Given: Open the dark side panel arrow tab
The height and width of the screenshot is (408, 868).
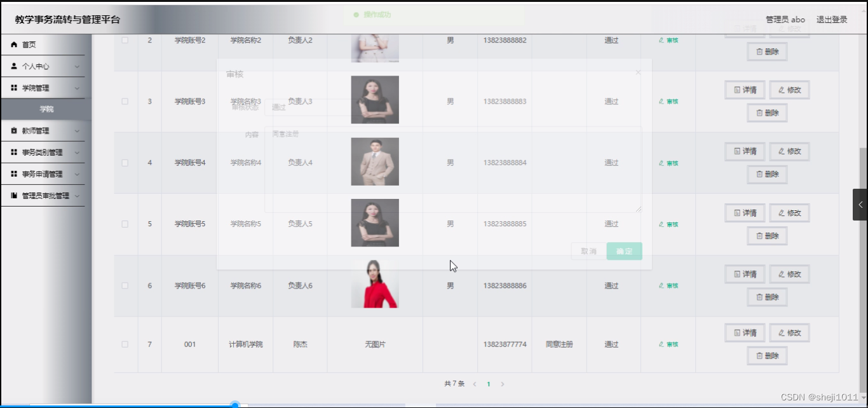Looking at the screenshot, I should pyautogui.click(x=860, y=205).
